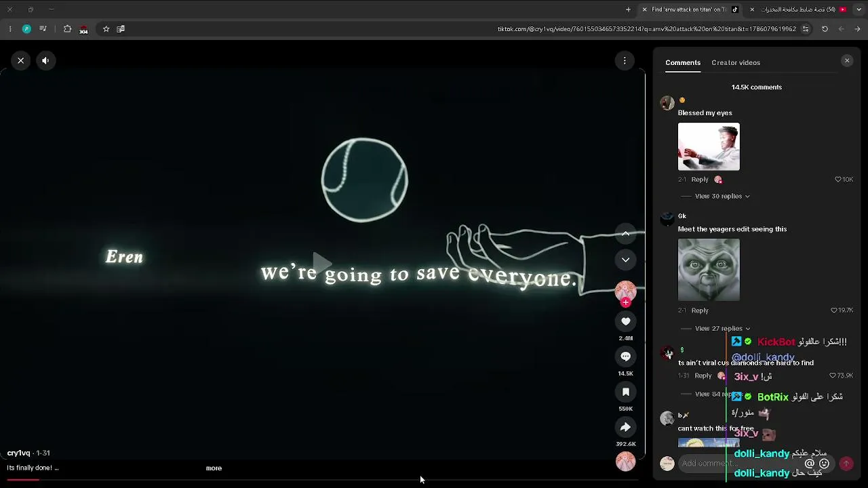Open the browser media controls icon

click(43, 29)
